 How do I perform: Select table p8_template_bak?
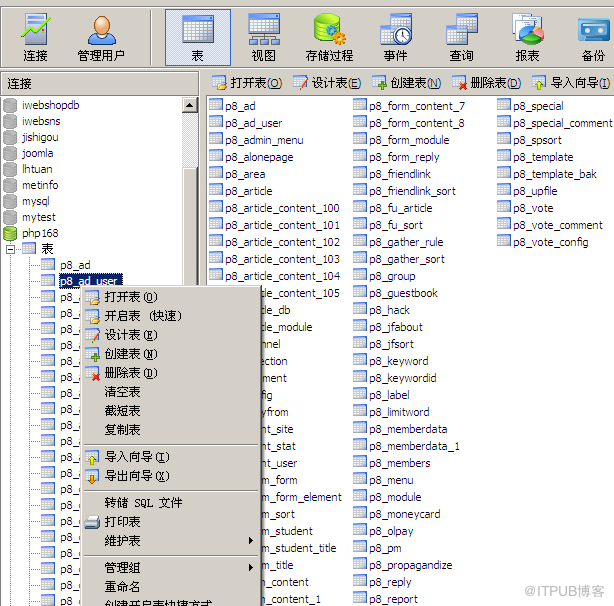click(554, 174)
